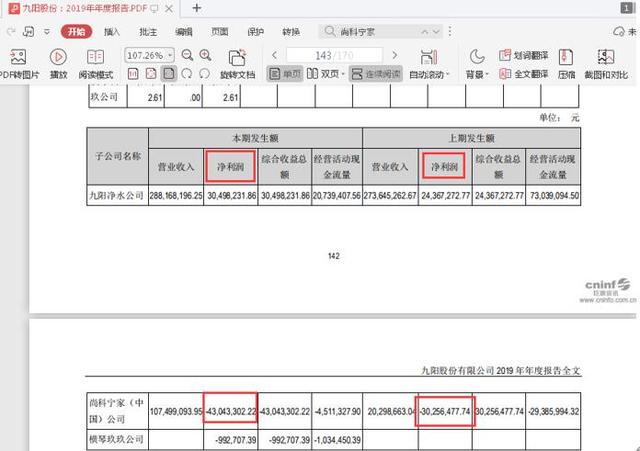Toggle 双页 double page view
640x451 pixels.
(x=325, y=74)
